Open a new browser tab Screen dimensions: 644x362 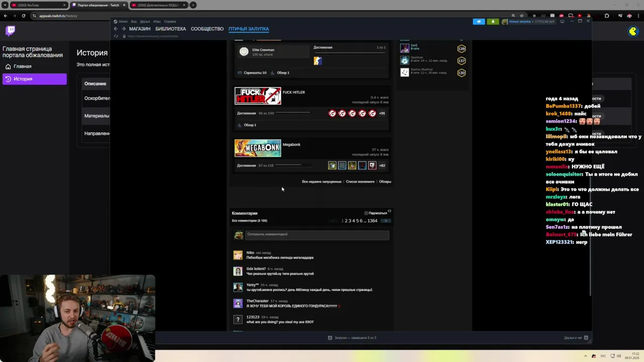pos(193,5)
